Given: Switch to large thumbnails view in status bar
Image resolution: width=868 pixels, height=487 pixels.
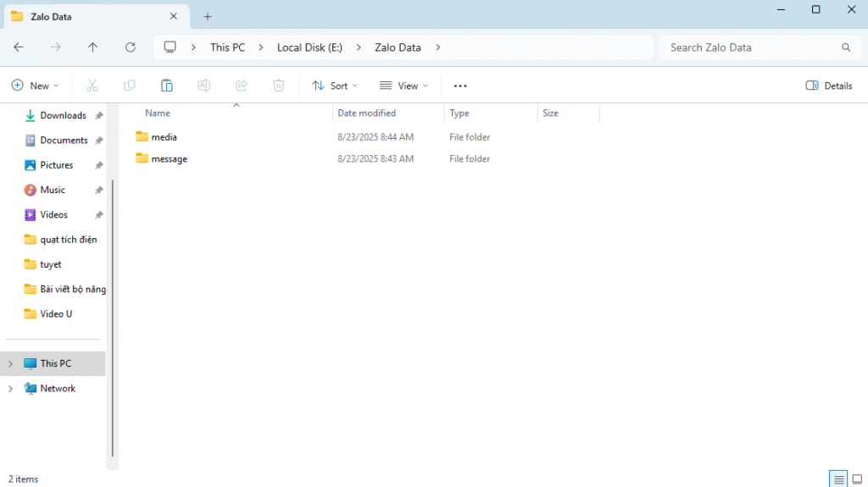Looking at the screenshot, I should point(857,479).
